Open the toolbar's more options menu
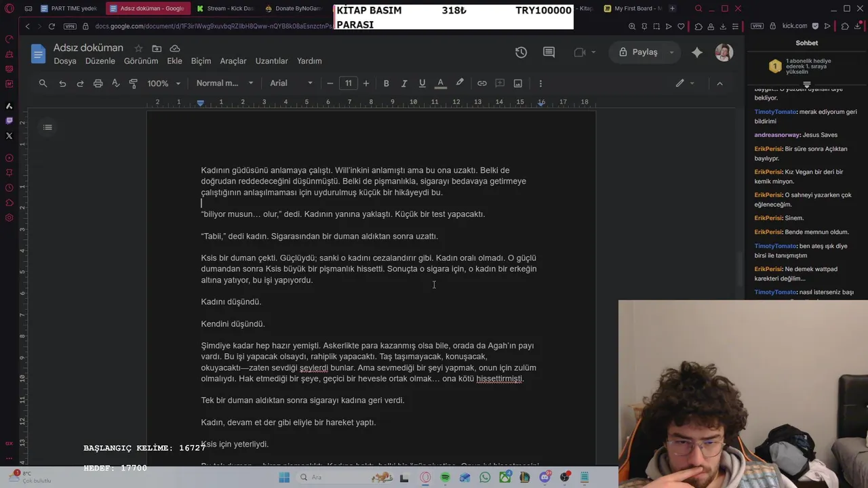The height and width of the screenshot is (488, 868). 540,83
